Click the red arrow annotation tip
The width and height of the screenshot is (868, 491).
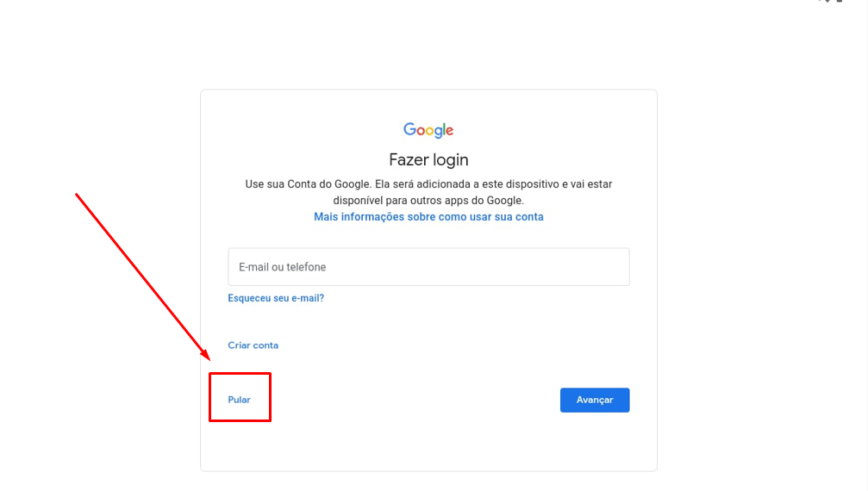click(207, 357)
